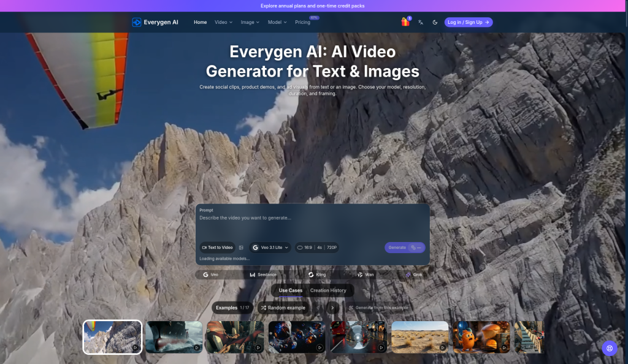Click the support chat bubble icon
Screen dimensions: 628x364
pos(610,348)
